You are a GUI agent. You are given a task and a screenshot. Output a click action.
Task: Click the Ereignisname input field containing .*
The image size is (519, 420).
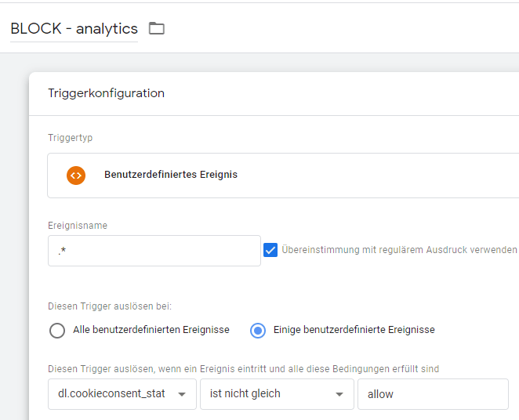tap(154, 251)
